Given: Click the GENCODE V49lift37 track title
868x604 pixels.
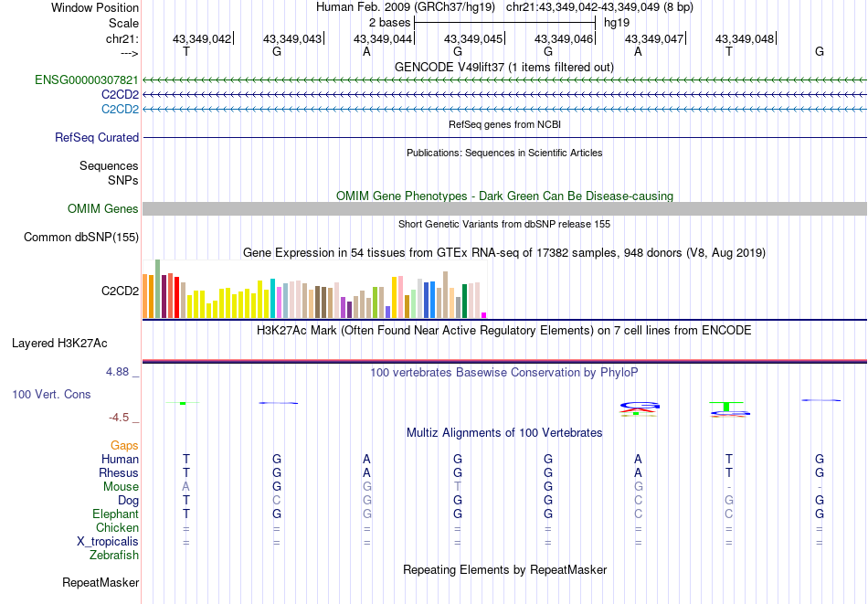Looking at the screenshot, I should tap(504, 67).
